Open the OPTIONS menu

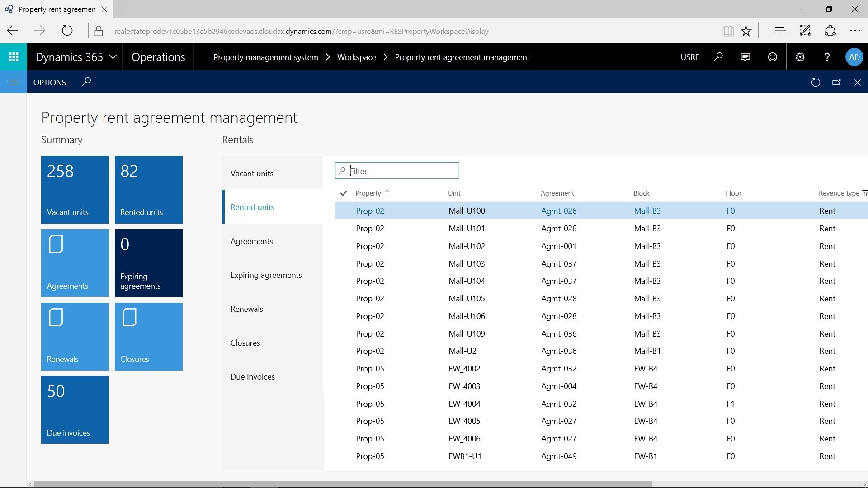tap(50, 82)
